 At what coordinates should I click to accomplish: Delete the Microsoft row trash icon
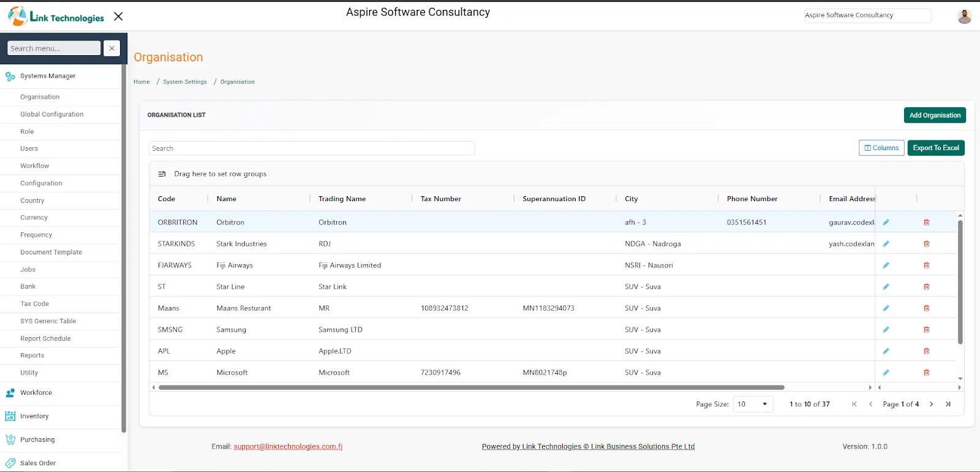pyautogui.click(x=927, y=373)
